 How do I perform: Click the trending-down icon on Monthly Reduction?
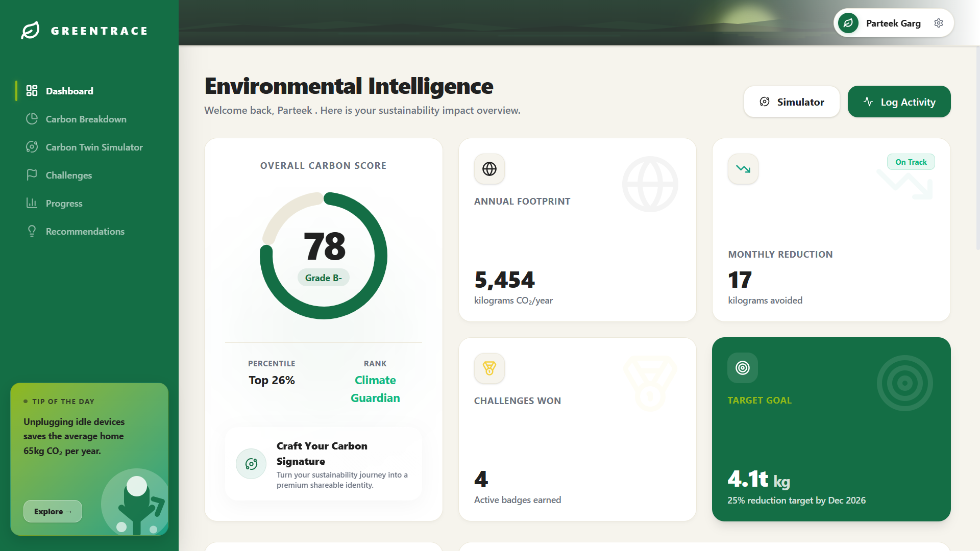(x=743, y=169)
